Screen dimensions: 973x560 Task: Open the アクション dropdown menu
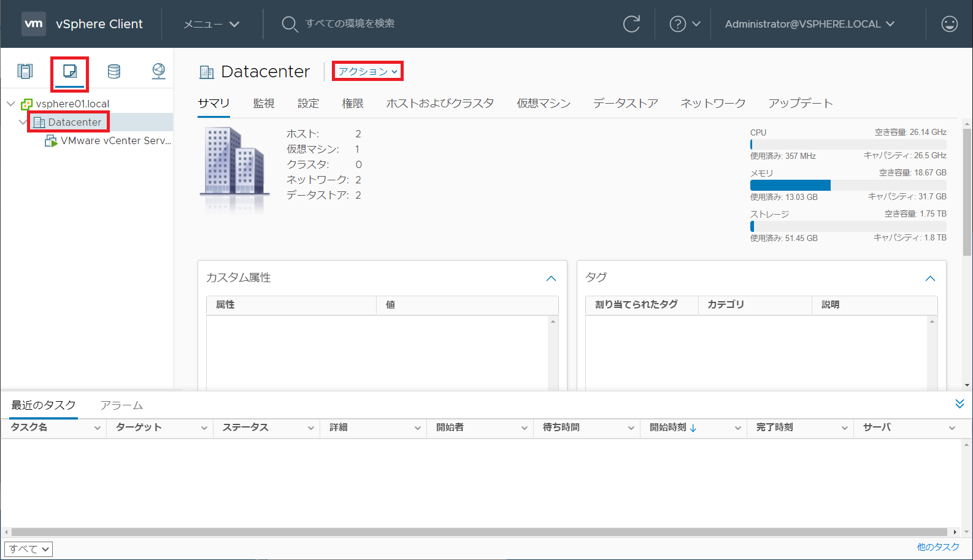(367, 71)
